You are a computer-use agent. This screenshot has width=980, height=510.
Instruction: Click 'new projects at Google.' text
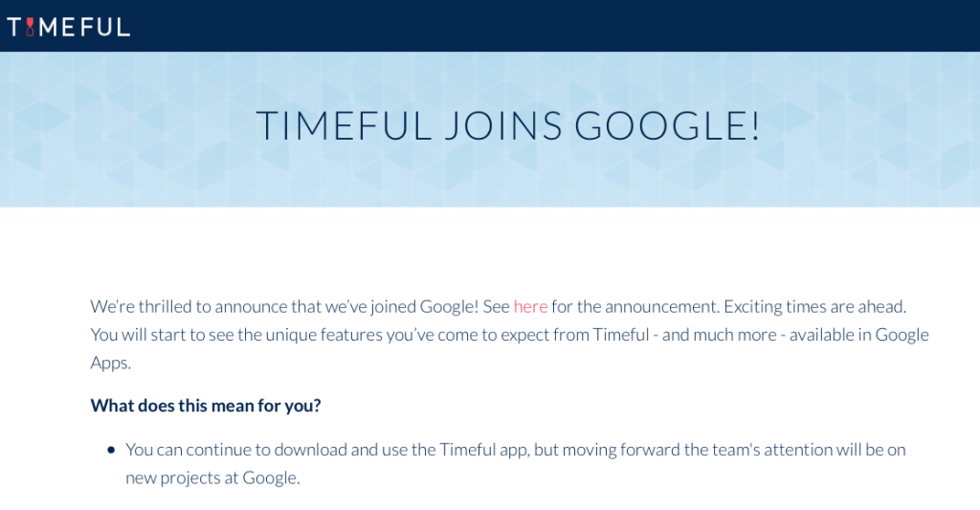pos(212,477)
